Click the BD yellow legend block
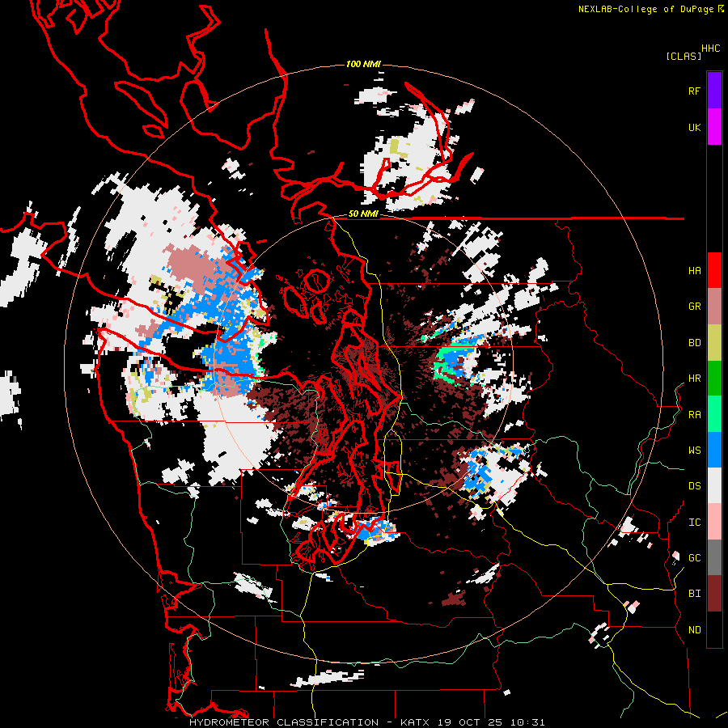The height and width of the screenshot is (728, 728). 714,343
